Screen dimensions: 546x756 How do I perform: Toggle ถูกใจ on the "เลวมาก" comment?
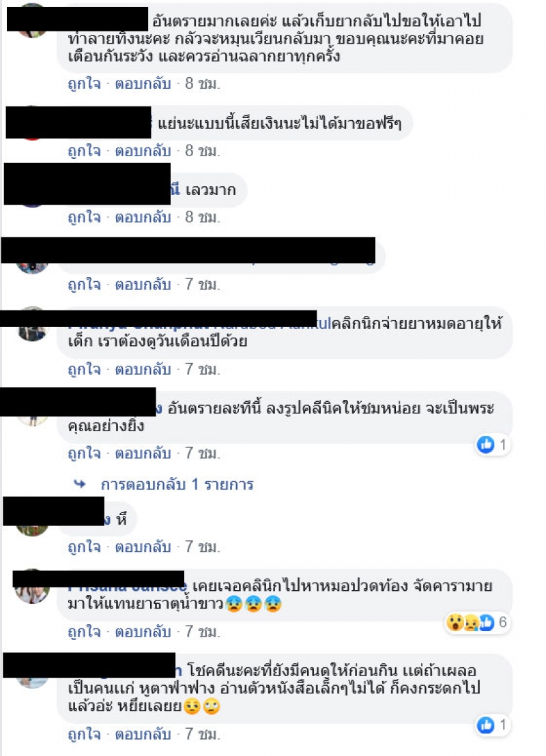(x=85, y=217)
